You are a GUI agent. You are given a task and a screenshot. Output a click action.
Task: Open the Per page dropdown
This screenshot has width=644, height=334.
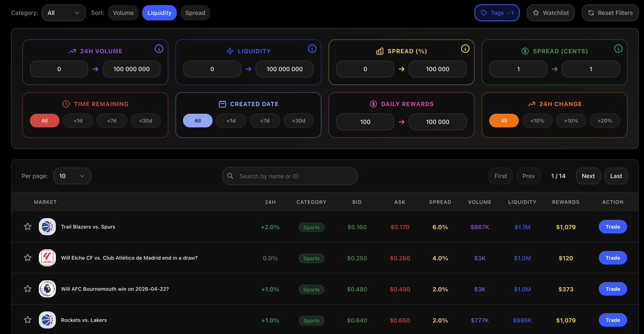pos(72,176)
